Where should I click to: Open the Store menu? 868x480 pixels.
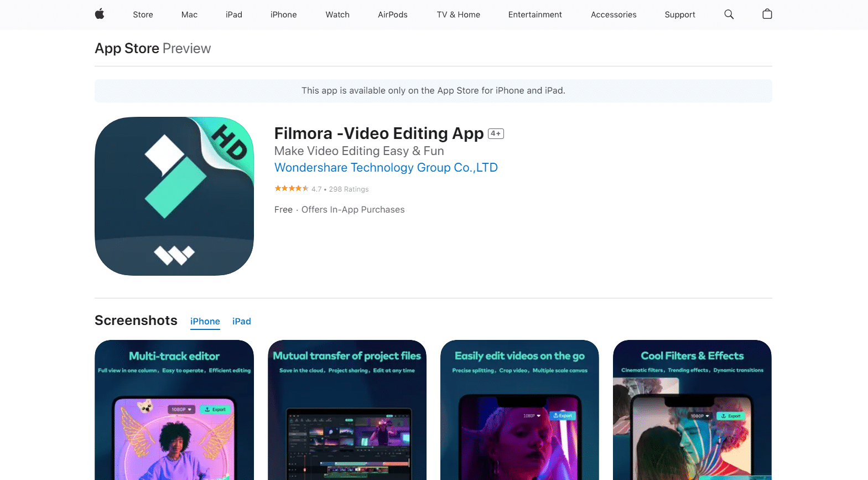coord(143,14)
